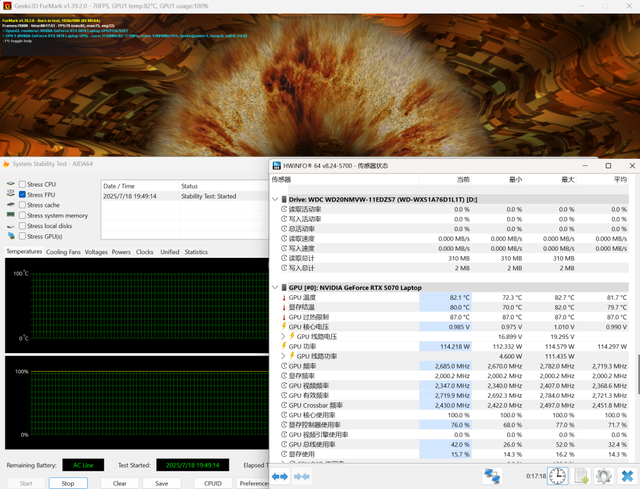Click the HWiNFO vertical scrollbar thumb
640x489 pixels.
[x=638, y=374]
